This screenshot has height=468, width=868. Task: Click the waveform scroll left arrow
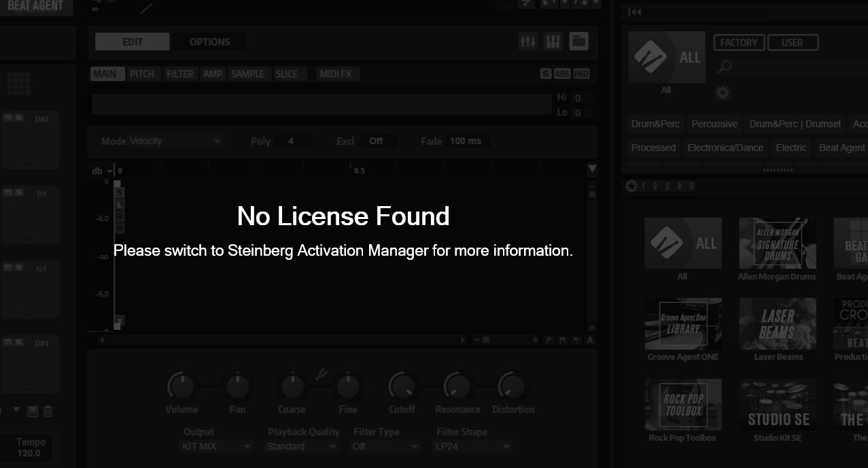click(x=102, y=339)
